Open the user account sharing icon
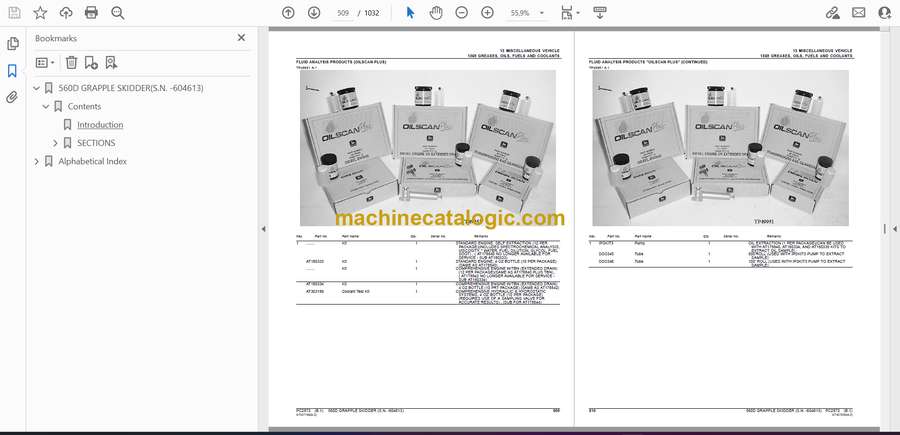900x435 pixels. pyautogui.click(x=885, y=13)
